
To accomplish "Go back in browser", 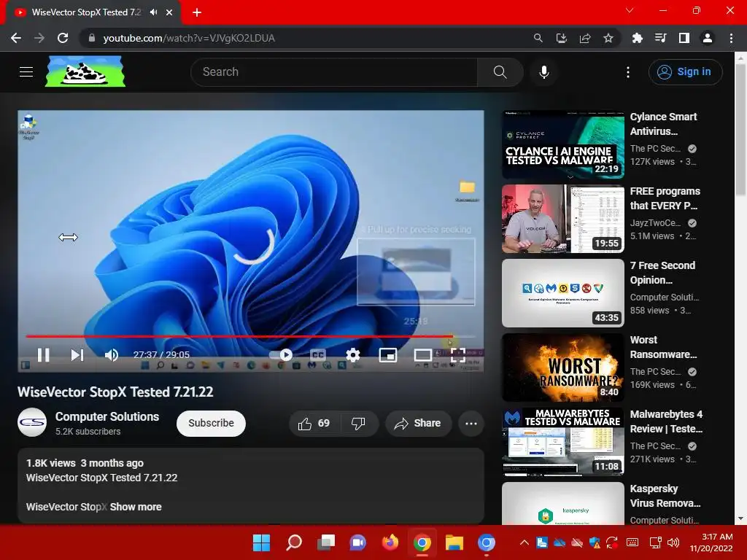I will (16, 38).
